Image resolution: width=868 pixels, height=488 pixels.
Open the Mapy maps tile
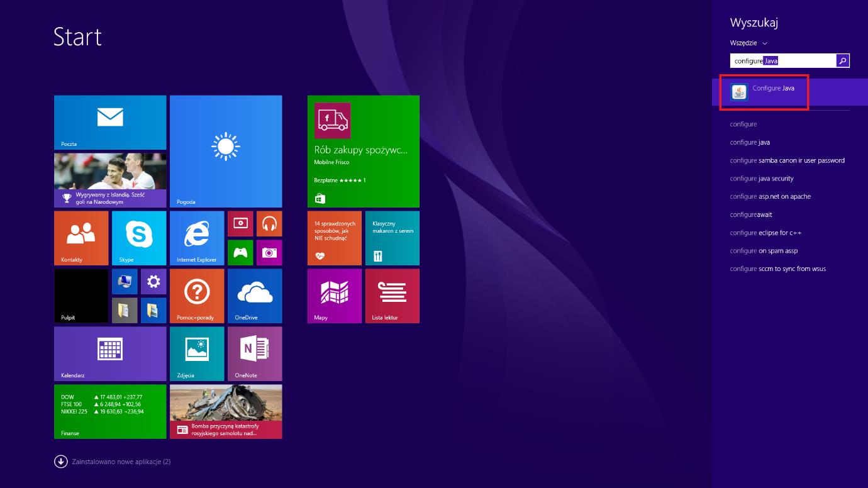coord(335,296)
